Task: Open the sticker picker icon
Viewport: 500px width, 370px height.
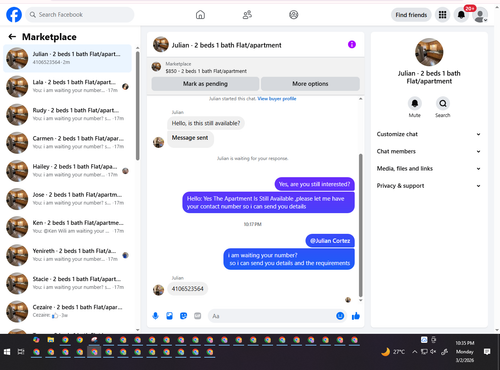Action: pos(183,316)
